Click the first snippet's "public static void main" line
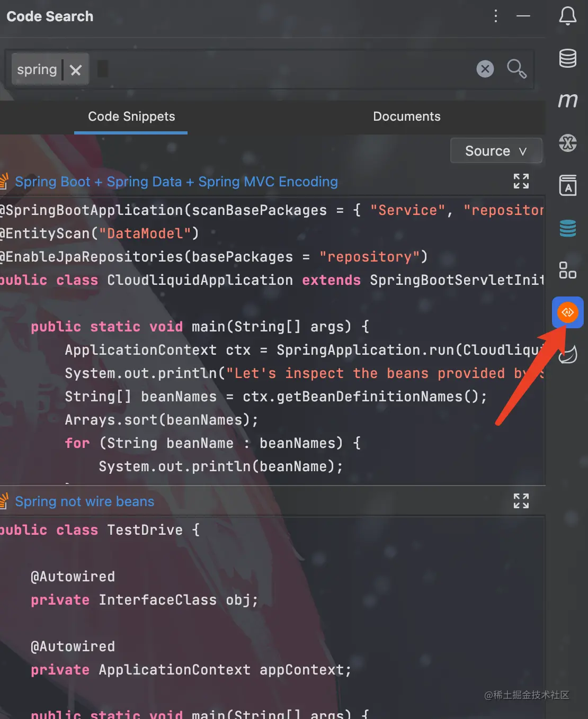The height and width of the screenshot is (719, 588). coord(200,327)
